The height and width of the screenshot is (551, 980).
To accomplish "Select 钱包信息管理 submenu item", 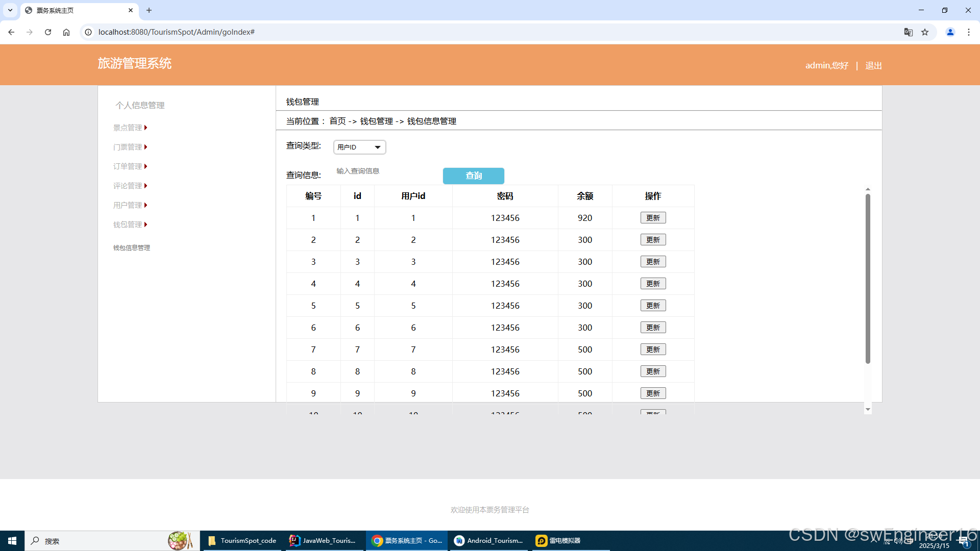I will click(x=132, y=248).
